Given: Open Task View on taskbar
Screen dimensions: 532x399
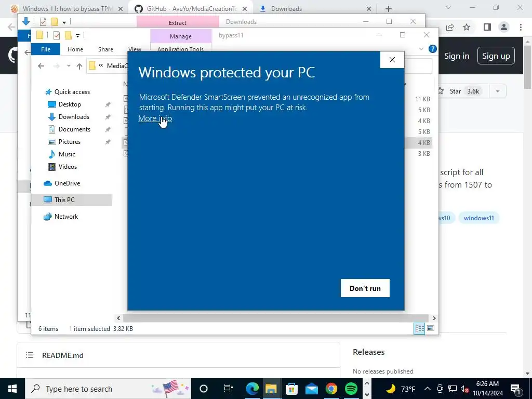Looking at the screenshot, I should tap(229, 389).
